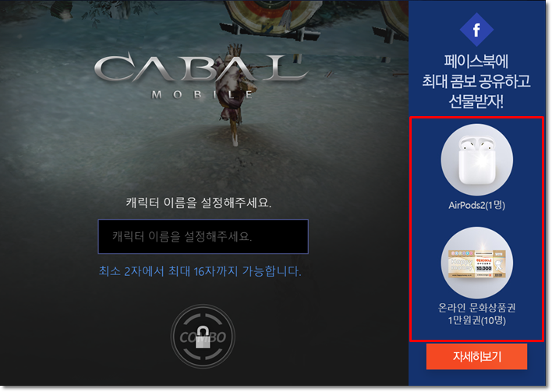
Task: Click the 최대 콤보 공유하고 text line
Action: click(476, 81)
